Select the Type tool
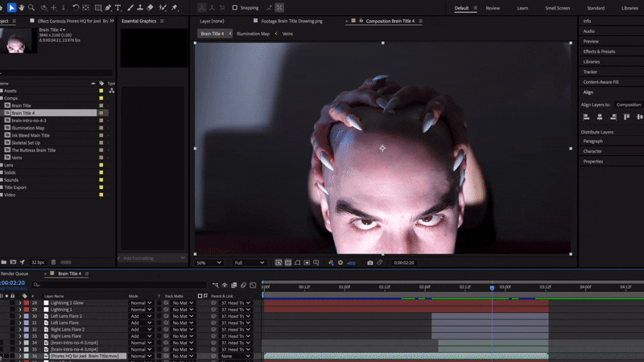The height and width of the screenshot is (362, 644). (118, 8)
